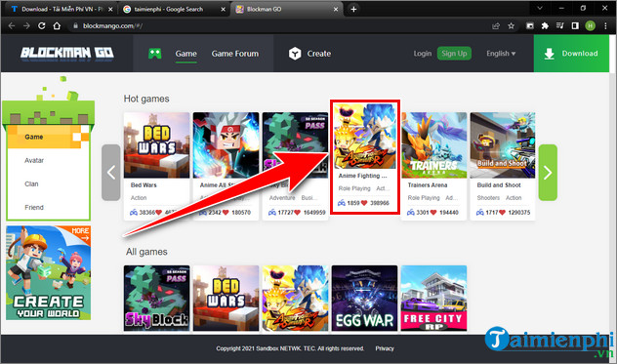Open the Game Forum menu item
This screenshot has height=364, width=617.
235,54
